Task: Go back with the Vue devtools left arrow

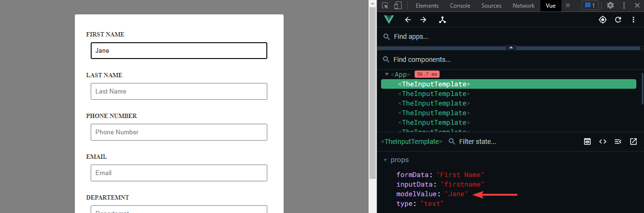Action: [x=408, y=20]
